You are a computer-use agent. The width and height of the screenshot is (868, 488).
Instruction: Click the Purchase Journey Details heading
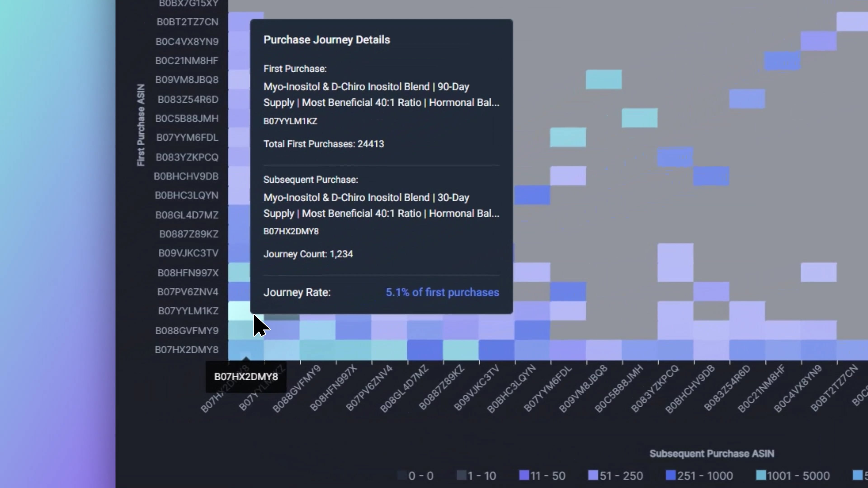(x=326, y=40)
